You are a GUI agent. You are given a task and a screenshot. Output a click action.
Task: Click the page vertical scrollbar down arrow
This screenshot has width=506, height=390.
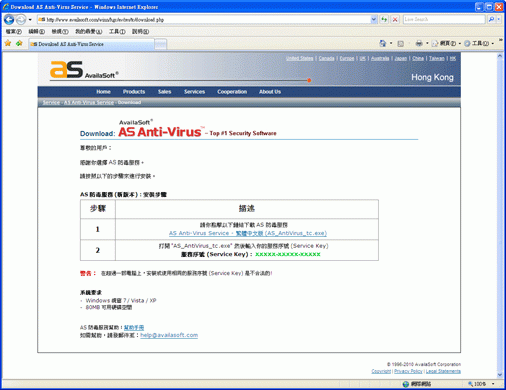[x=499, y=375]
